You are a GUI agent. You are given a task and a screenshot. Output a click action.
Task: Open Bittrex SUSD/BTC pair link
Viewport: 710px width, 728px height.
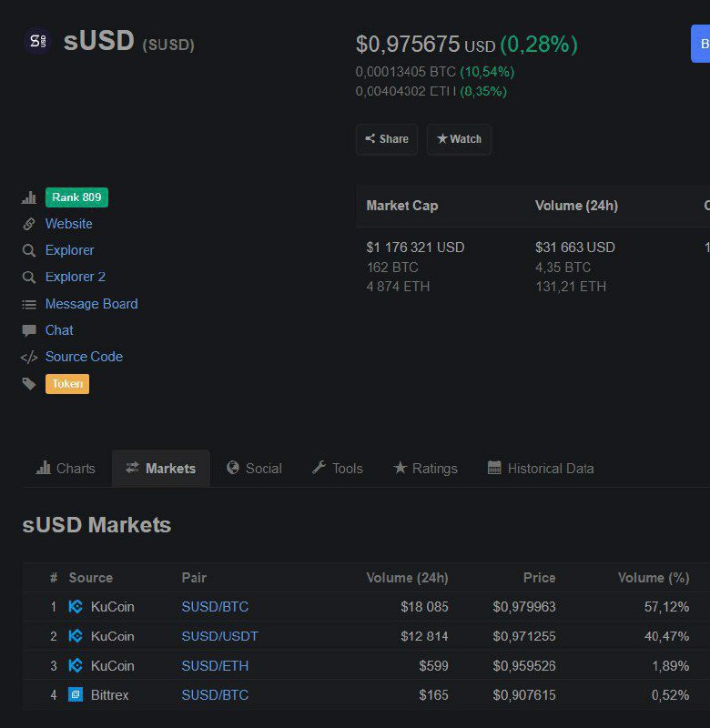pos(215,695)
